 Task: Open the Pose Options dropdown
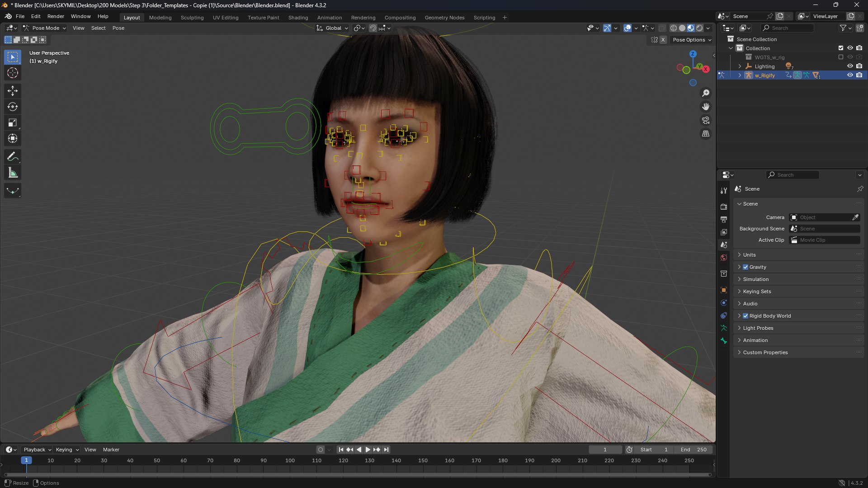tap(692, 40)
